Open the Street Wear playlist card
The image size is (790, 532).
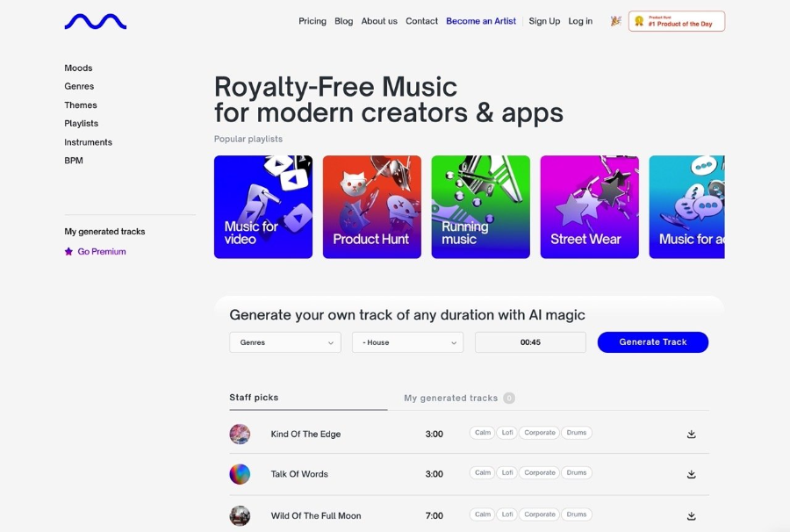[x=590, y=207]
